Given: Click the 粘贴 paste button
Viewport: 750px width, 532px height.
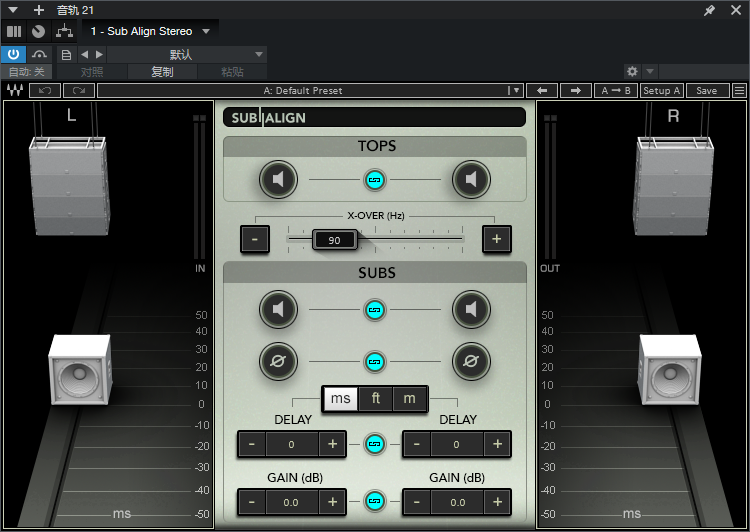Looking at the screenshot, I should [x=232, y=72].
